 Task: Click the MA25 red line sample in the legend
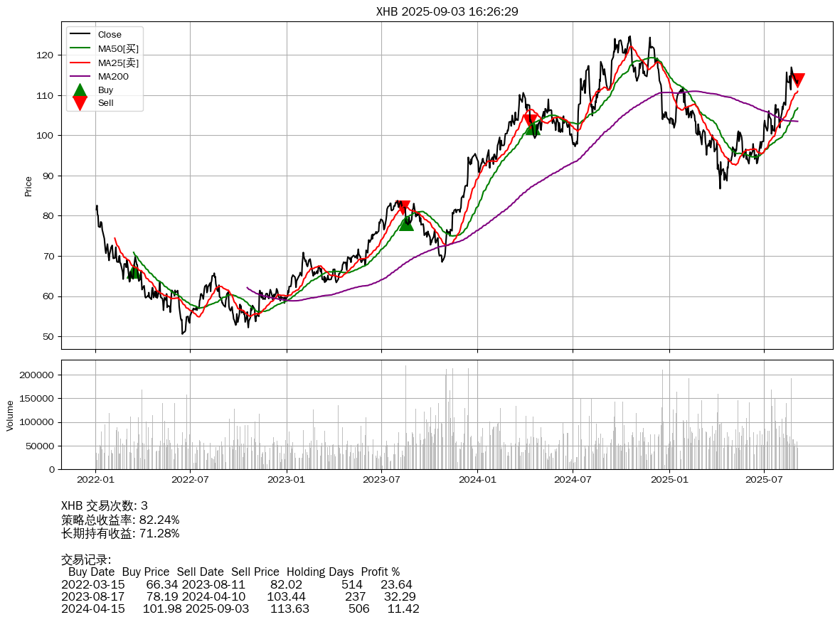(80, 63)
